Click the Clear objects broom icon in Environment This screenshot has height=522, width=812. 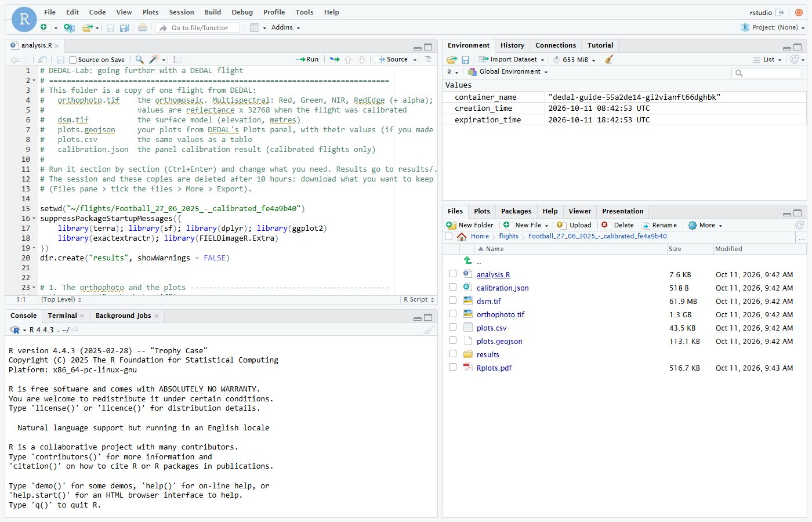coord(608,59)
